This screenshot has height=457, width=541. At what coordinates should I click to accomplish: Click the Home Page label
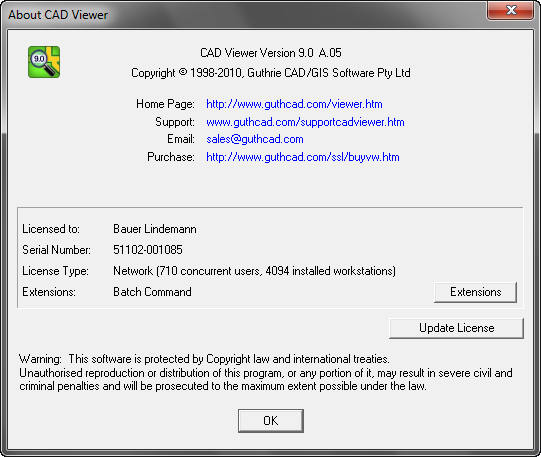[165, 104]
